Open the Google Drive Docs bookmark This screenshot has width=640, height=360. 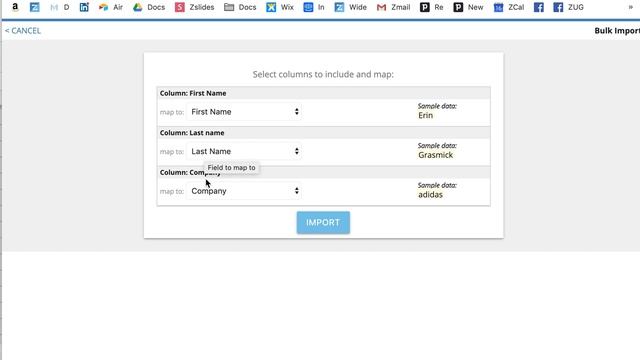149,7
